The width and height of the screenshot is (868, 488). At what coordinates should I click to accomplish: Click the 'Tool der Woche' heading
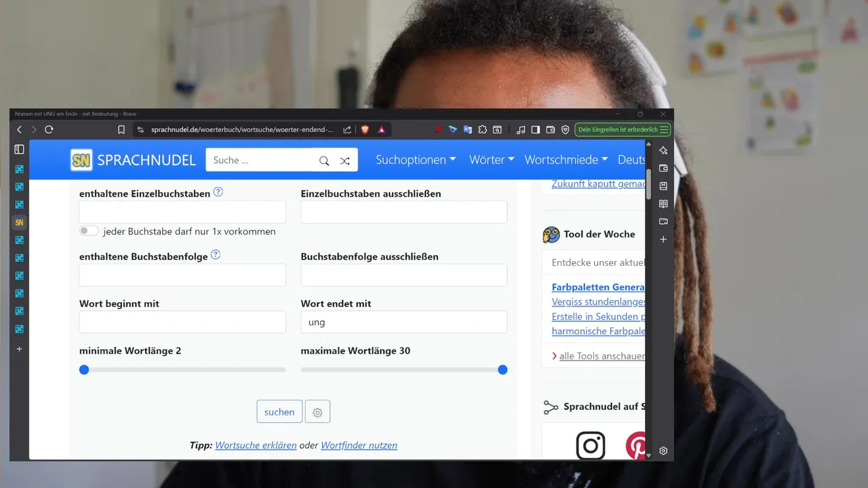(599, 234)
